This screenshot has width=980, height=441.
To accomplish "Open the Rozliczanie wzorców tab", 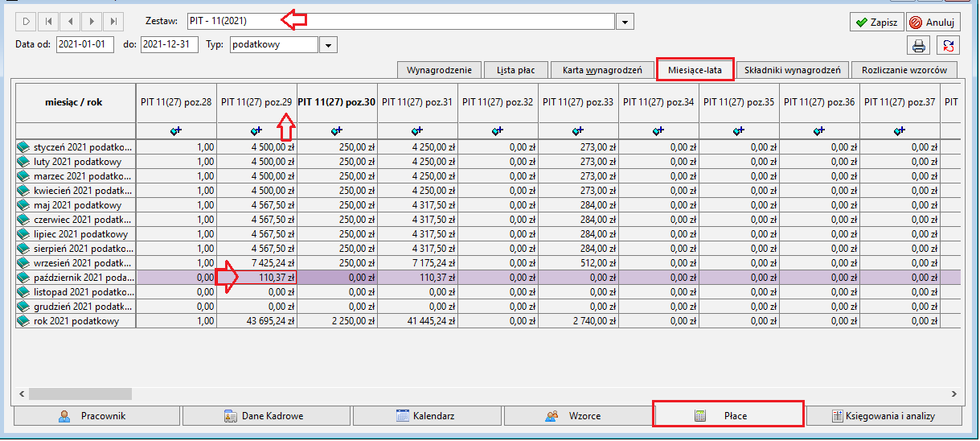I will 904,70.
